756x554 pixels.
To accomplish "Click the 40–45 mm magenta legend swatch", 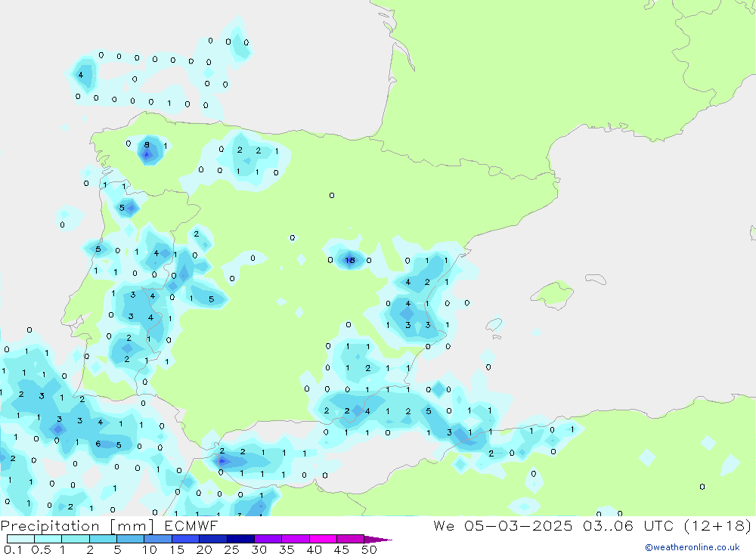I will pyautogui.click(x=323, y=539).
